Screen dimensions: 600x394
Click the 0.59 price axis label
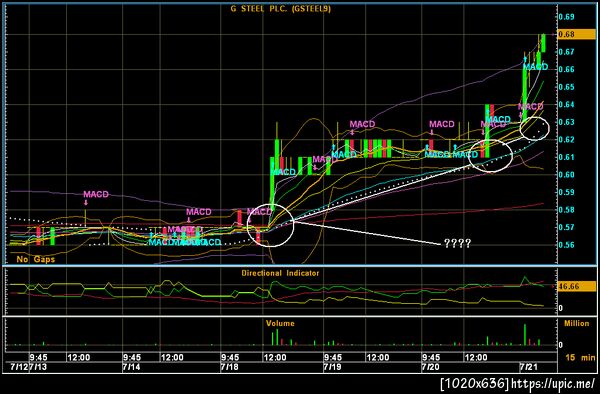click(x=566, y=192)
